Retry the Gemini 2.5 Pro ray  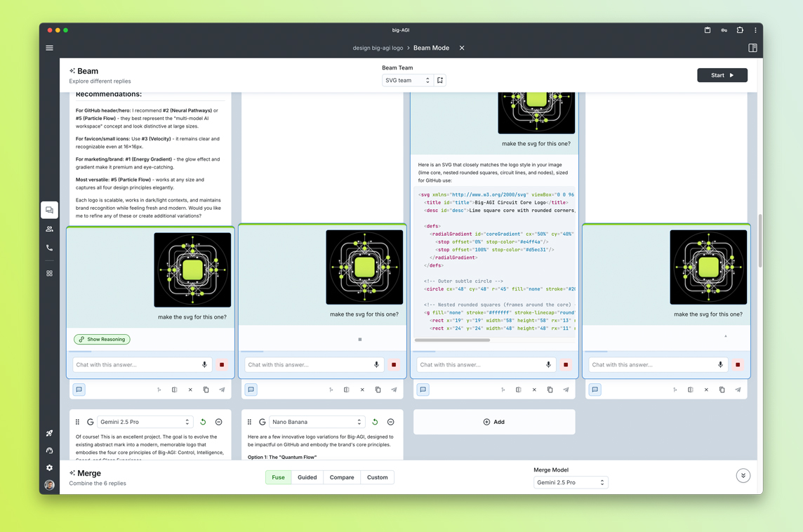click(x=203, y=422)
